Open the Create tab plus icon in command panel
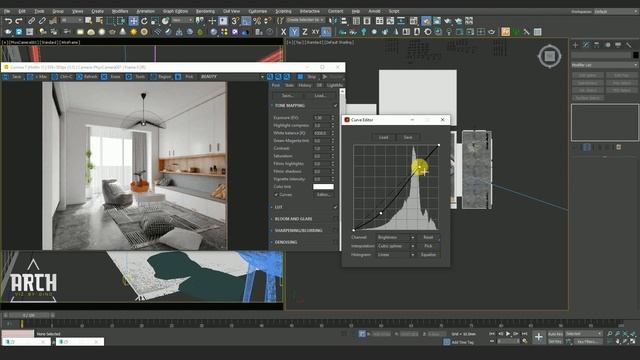This screenshot has width=640, height=360. (576, 45)
